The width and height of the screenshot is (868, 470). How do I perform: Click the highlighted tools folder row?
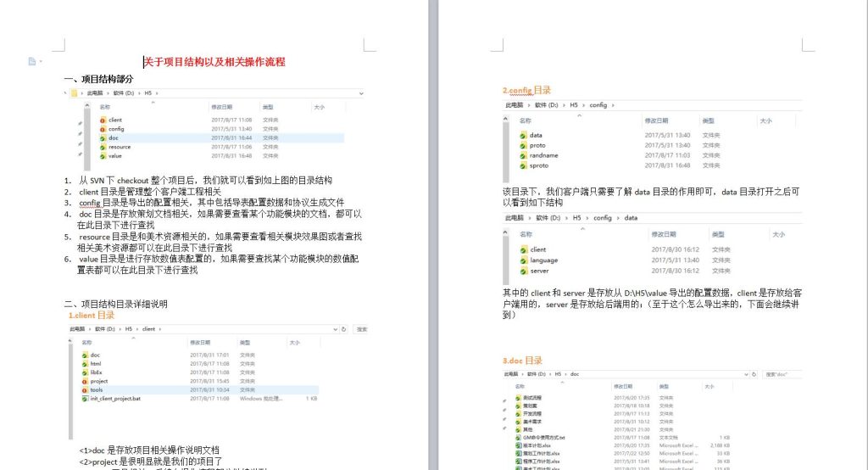[x=199, y=390]
